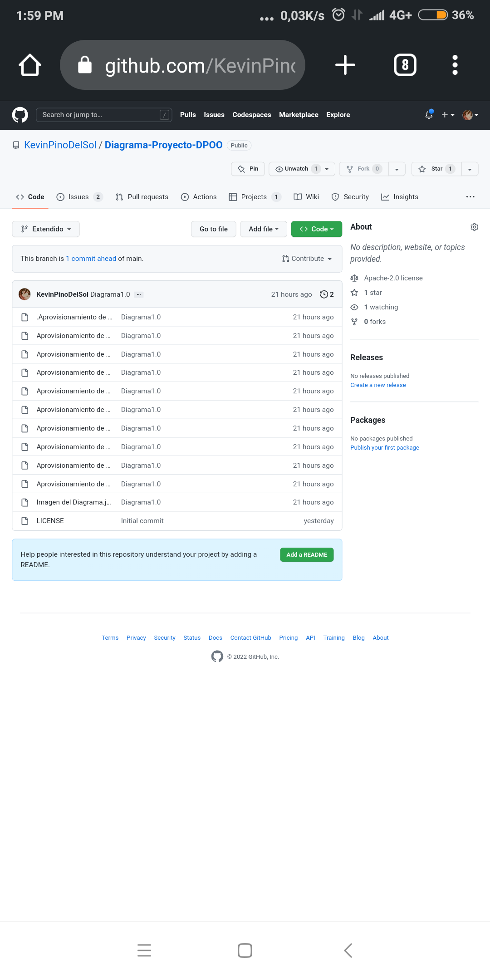Unstar the repository

tap(435, 169)
